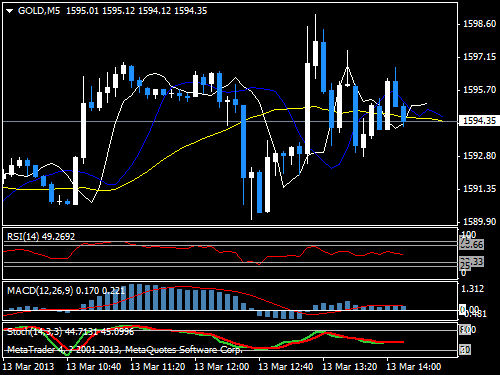The height and width of the screenshot is (375, 500).
Task: Click the RSI(14) 49.2692 indicator label
Action: click(41, 236)
